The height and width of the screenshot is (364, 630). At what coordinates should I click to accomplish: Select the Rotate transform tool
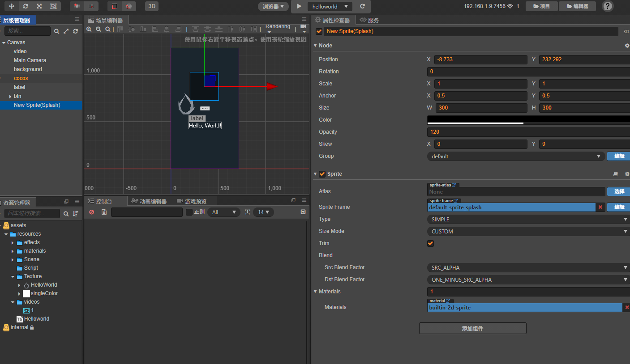pos(26,6)
